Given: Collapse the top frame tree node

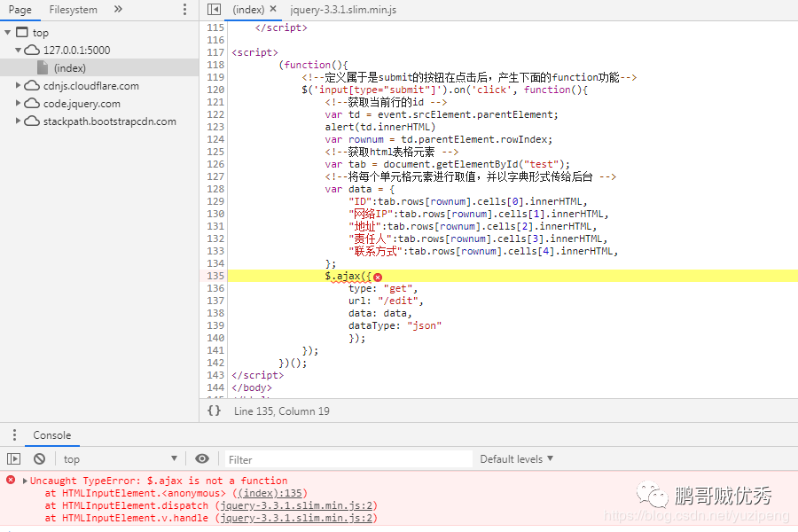Looking at the screenshot, I should (8, 33).
